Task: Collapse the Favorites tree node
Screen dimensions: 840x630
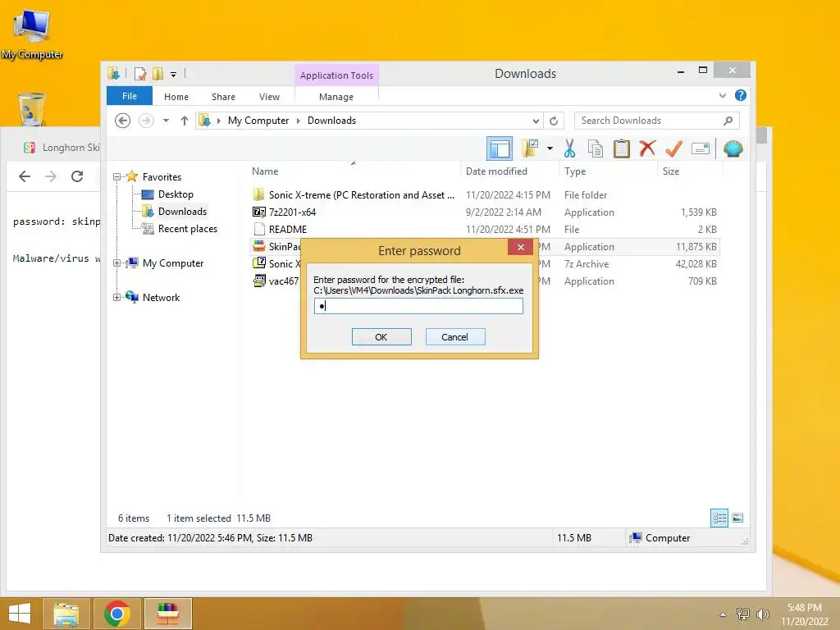Action: 116,177
